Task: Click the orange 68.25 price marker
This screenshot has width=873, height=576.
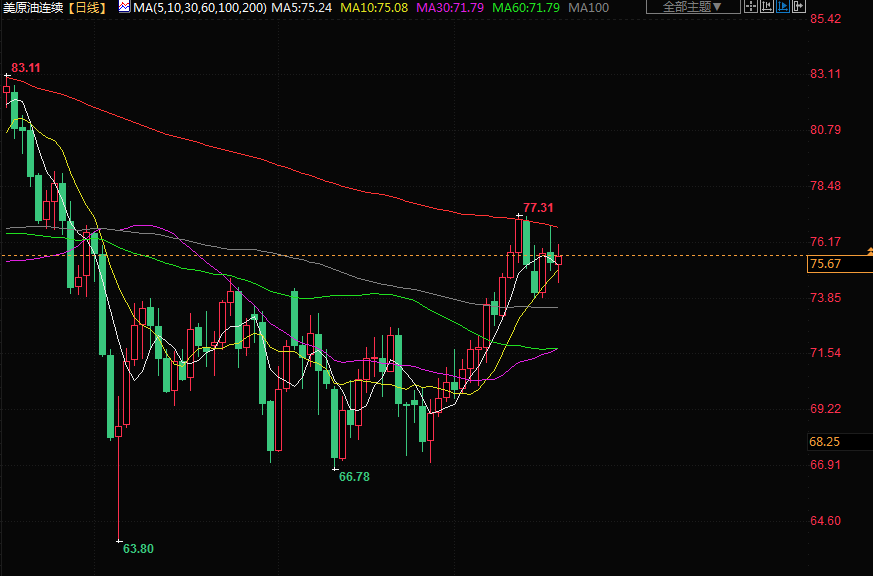Action: coord(825,441)
